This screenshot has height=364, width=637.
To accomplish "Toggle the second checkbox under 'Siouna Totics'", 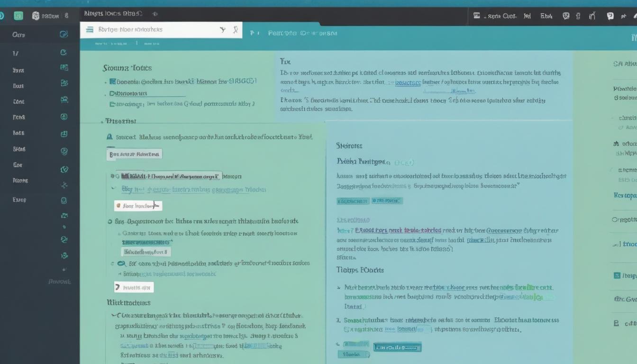I will pos(112,93).
